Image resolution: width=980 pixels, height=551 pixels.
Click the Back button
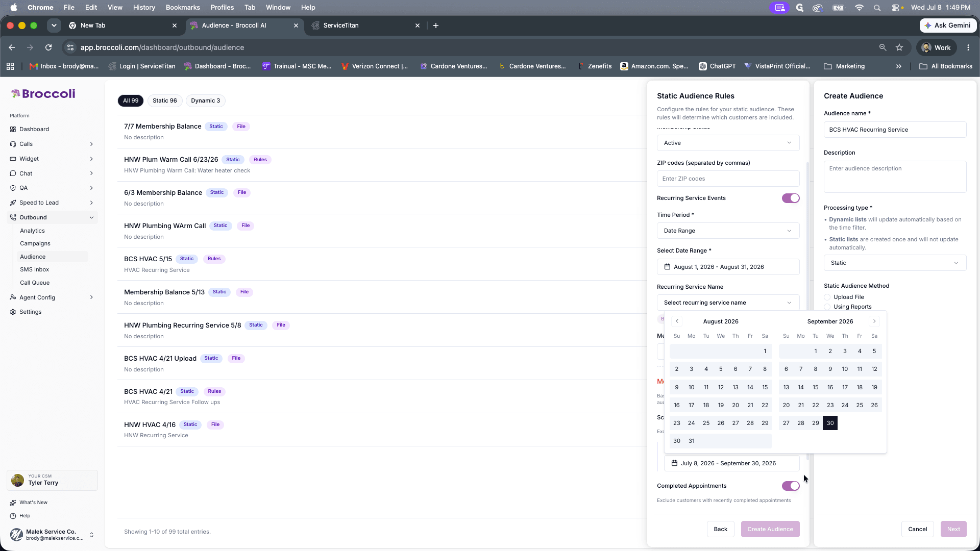click(721, 529)
